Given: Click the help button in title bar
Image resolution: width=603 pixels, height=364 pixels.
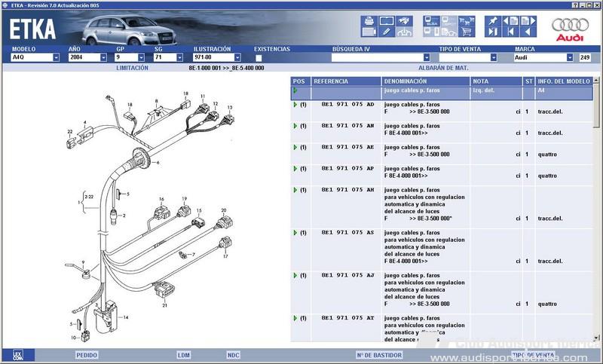Looking at the screenshot, I should coord(574,5).
